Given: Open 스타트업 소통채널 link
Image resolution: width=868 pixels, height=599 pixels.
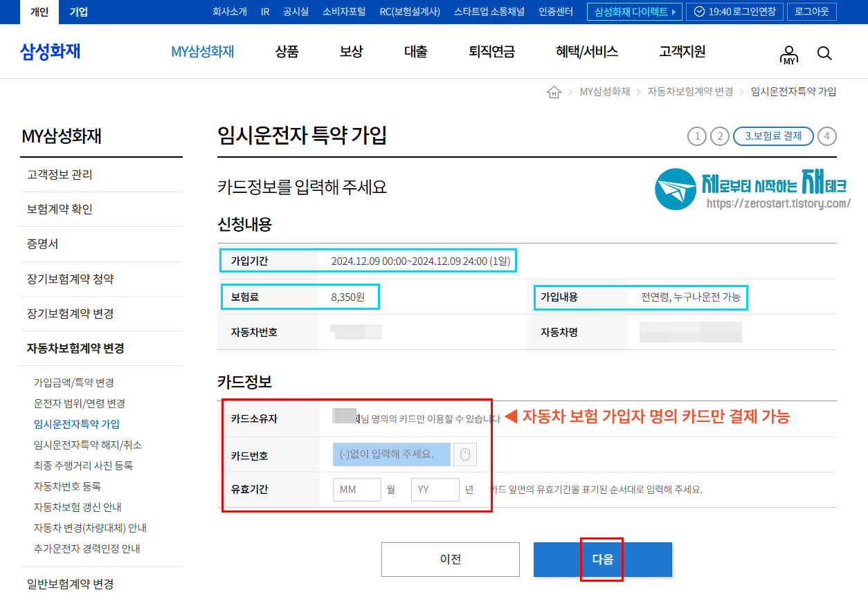Looking at the screenshot, I should [489, 12].
